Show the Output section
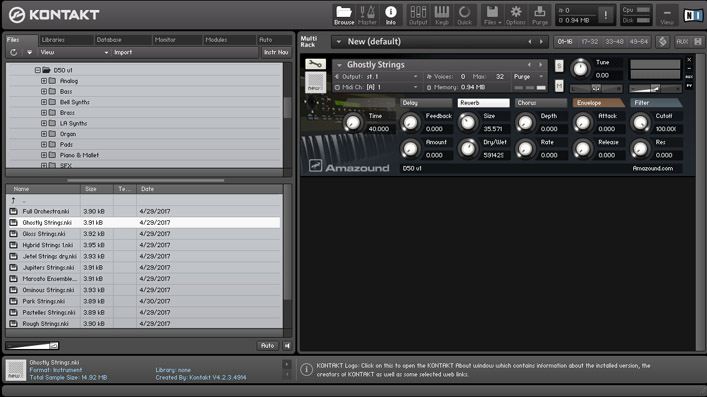Screen dimensions: 707x397 pos(418,15)
